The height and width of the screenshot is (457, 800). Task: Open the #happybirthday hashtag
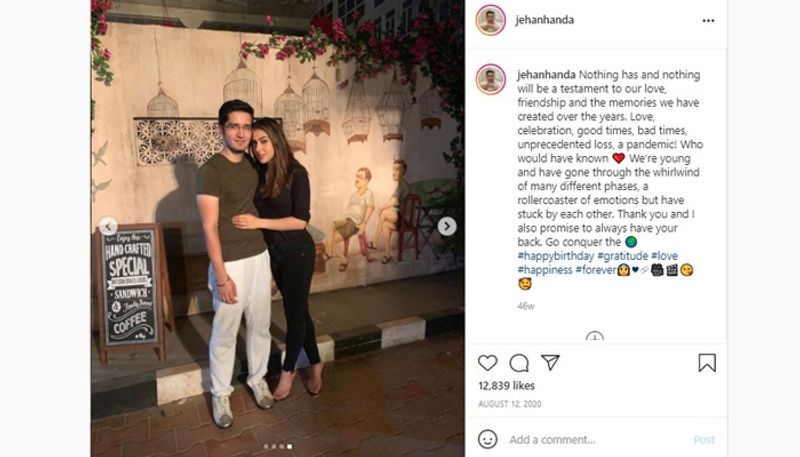[556, 256]
